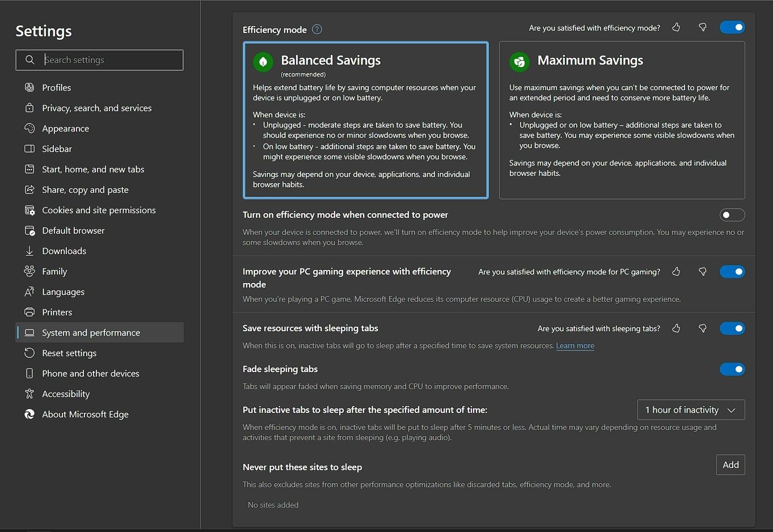Click the Family people icon
Image resolution: width=773 pixels, height=532 pixels.
point(29,271)
